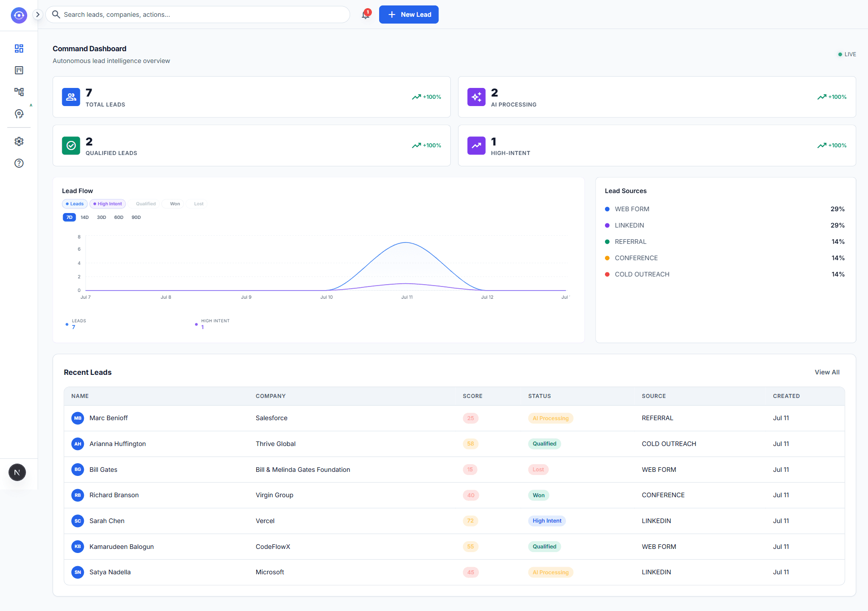Open the help question-mark icon
868x611 pixels.
[x=19, y=163]
